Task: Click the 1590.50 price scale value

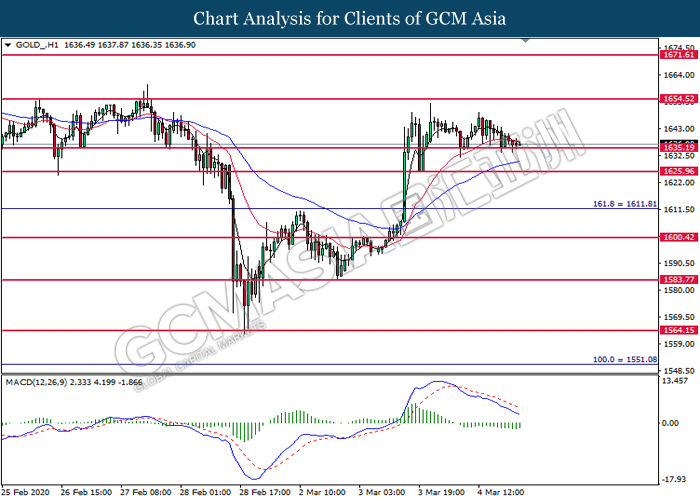Action: pos(679,263)
